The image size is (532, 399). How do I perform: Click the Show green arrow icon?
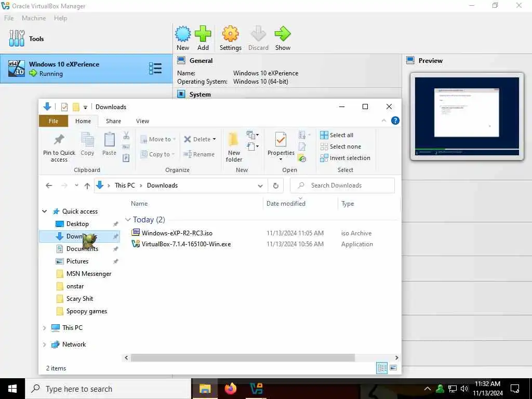[x=283, y=34]
